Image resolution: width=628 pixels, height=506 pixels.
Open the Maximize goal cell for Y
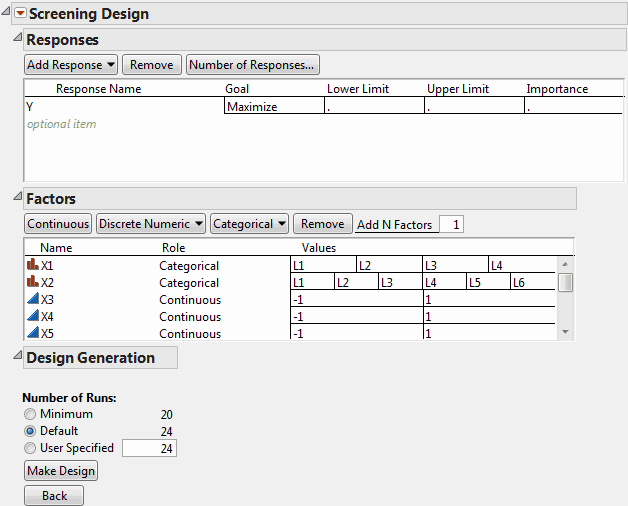tap(274, 106)
